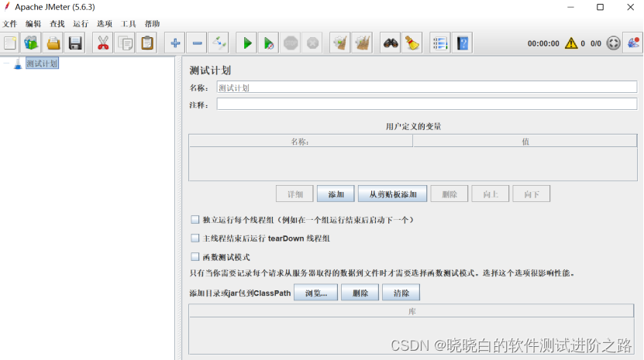The height and width of the screenshot is (360, 644).
Task: Click the warning count 0 text
Action: [583, 43]
